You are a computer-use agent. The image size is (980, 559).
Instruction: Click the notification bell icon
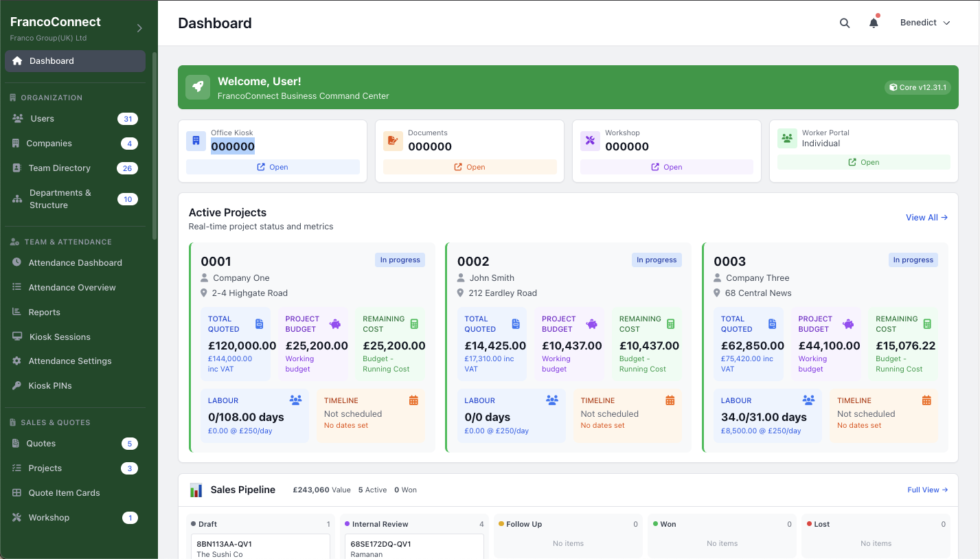pos(873,22)
